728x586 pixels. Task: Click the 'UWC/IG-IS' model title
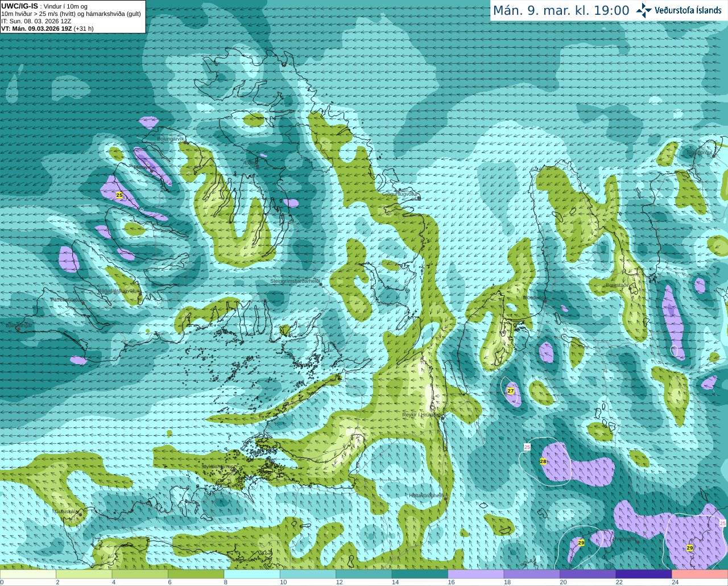[x=19, y=6]
